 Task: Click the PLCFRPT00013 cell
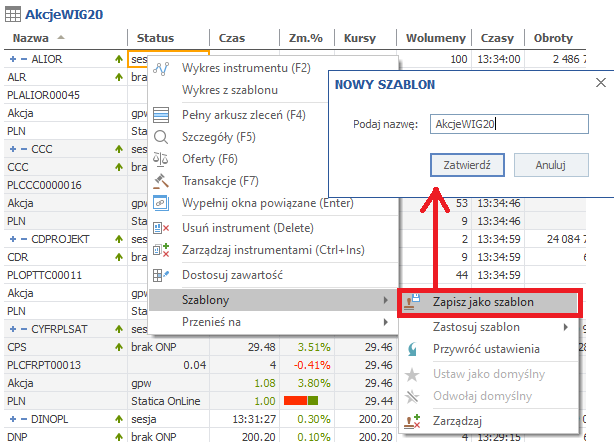(x=44, y=365)
